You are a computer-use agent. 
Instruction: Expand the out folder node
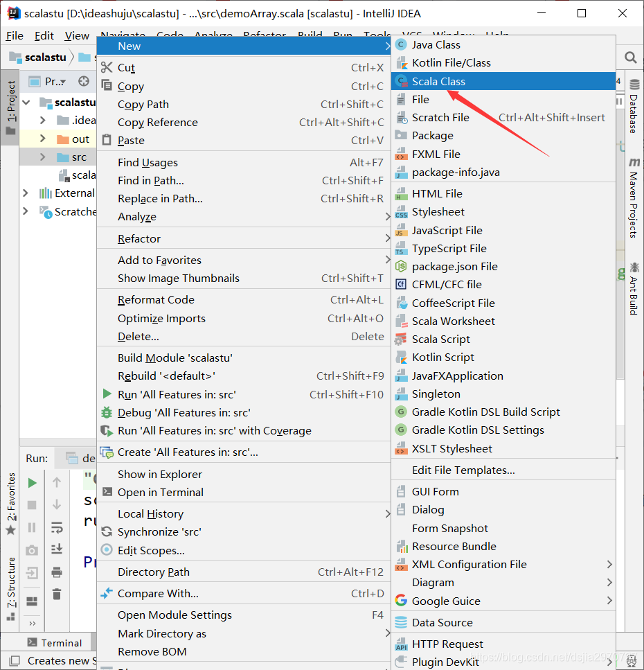pyautogui.click(x=42, y=139)
